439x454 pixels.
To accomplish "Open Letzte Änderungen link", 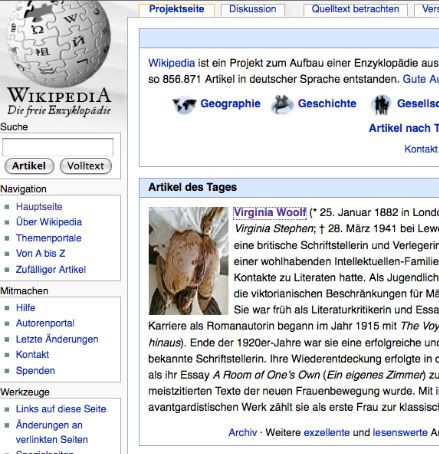I will [x=57, y=339].
